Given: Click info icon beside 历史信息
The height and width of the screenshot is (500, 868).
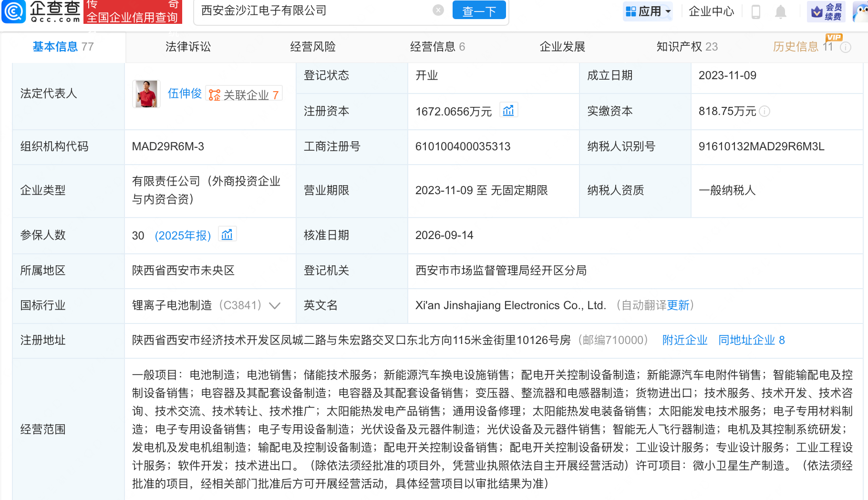Looking at the screenshot, I should [846, 47].
